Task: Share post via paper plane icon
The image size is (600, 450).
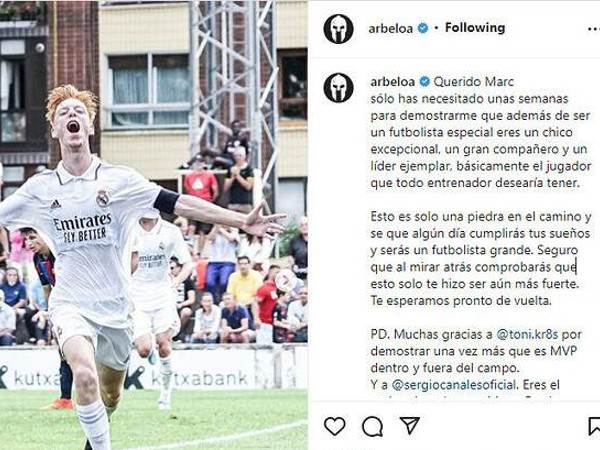Action: click(409, 425)
